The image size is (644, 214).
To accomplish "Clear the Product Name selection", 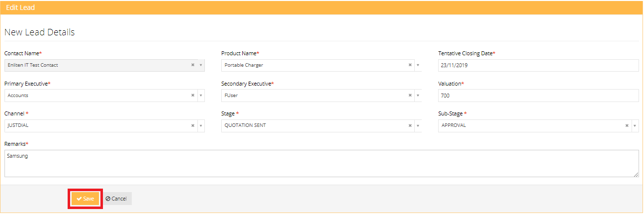I will coord(410,65).
